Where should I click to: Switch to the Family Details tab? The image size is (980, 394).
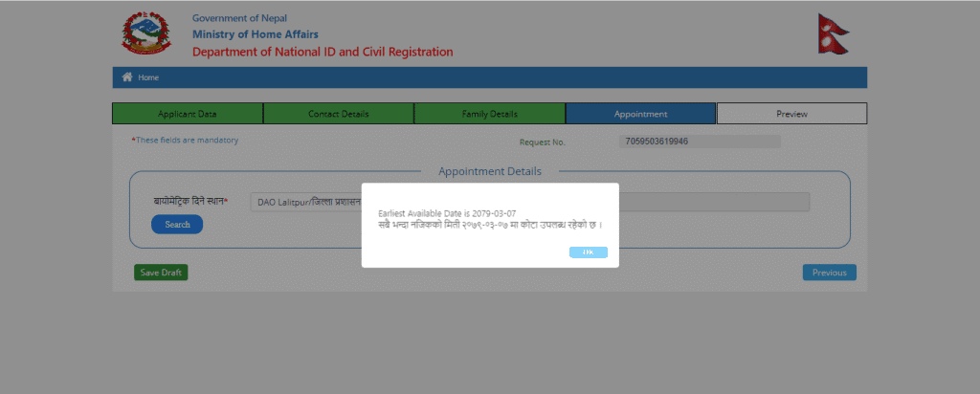coord(489,114)
